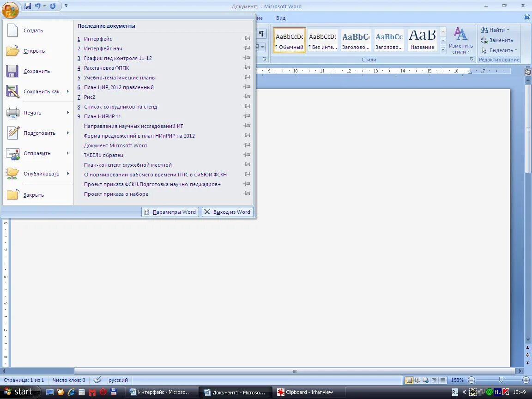
Task: Click the Подготовить checklist pencil icon
Action: click(x=13, y=133)
